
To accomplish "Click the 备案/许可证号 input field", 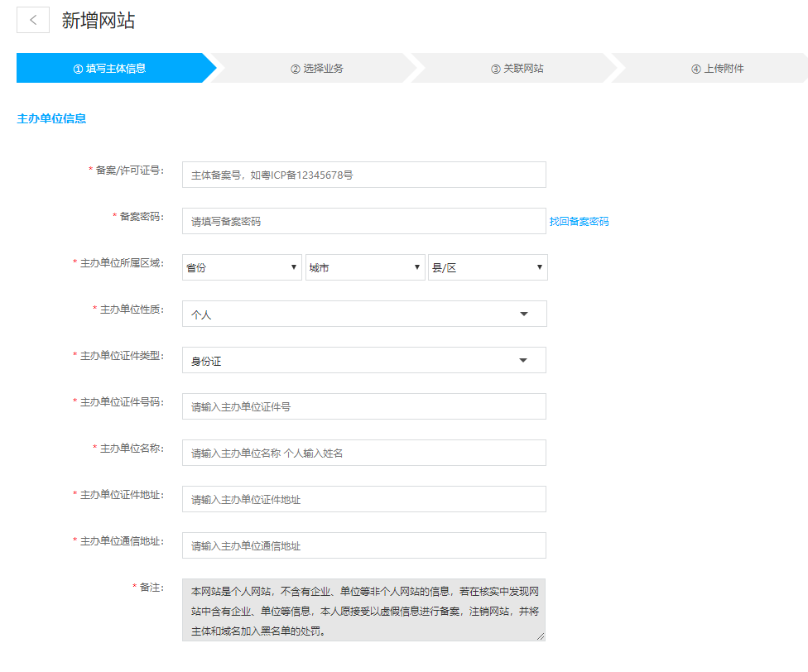I will pyautogui.click(x=363, y=175).
